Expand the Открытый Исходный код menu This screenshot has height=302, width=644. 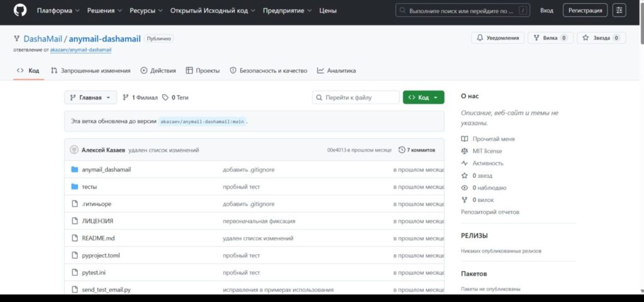pyautogui.click(x=213, y=11)
